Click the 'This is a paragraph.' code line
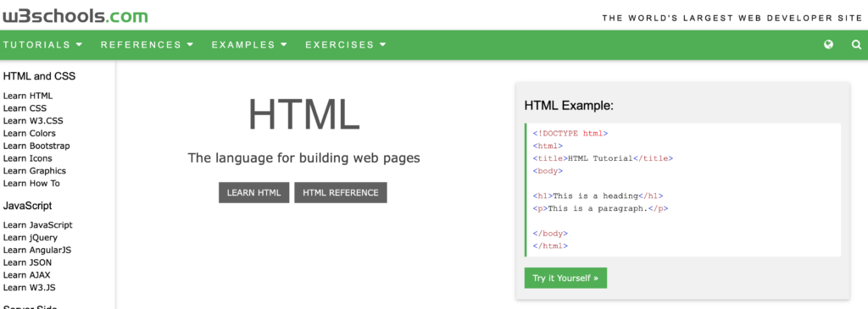 pos(600,208)
